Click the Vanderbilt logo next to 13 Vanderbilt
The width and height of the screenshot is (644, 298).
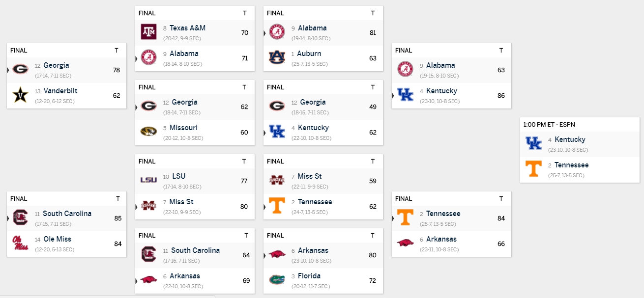click(x=20, y=95)
